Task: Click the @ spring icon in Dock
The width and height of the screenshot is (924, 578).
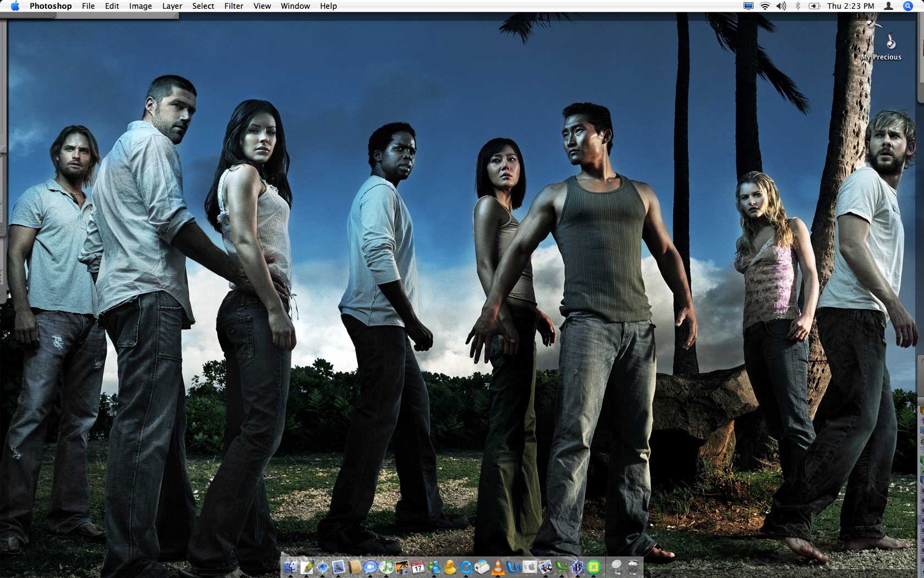Action: coord(617,567)
